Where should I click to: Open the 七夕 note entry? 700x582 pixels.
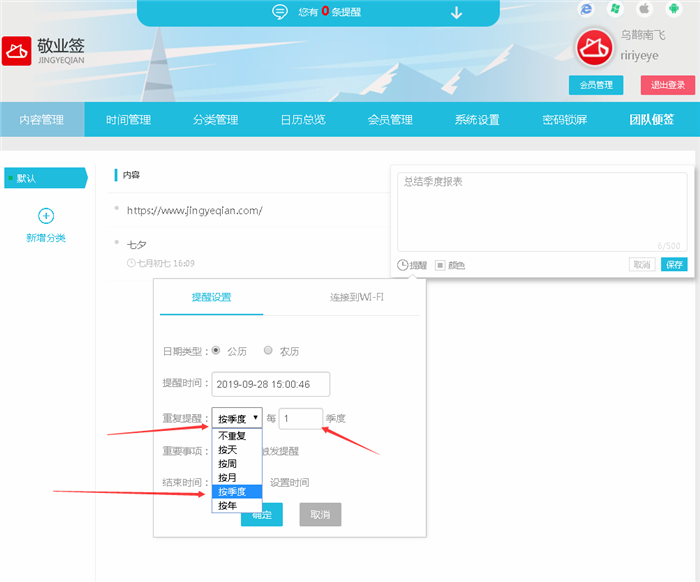pyautogui.click(x=137, y=245)
